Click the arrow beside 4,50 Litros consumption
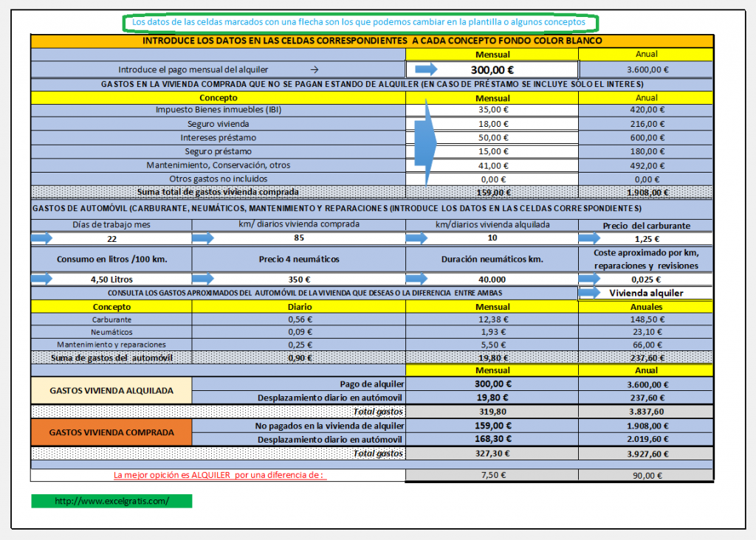756x540 pixels. click(43, 279)
